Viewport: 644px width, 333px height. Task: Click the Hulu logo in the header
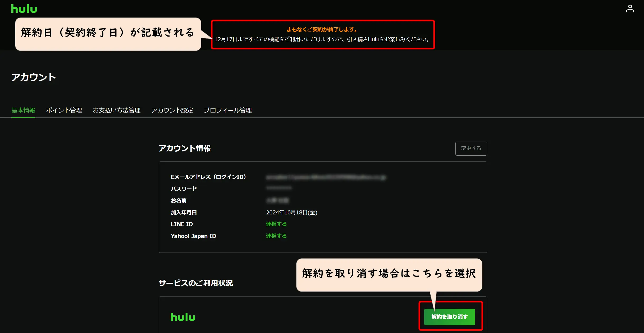point(24,9)
